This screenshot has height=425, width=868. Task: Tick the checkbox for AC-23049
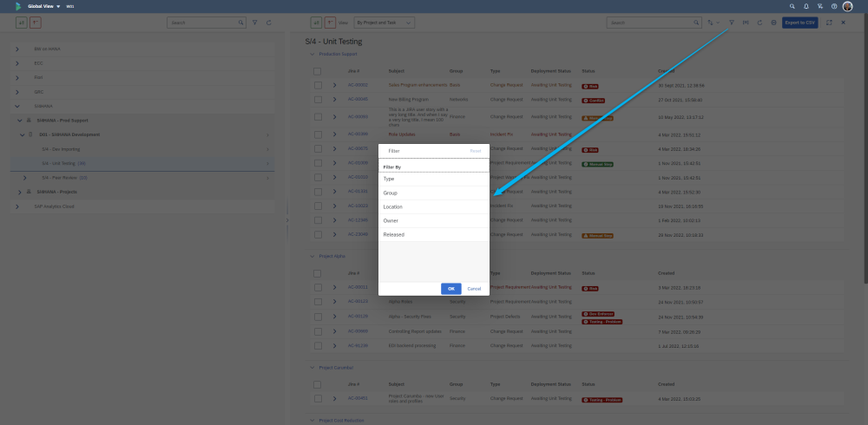point(318,235)
